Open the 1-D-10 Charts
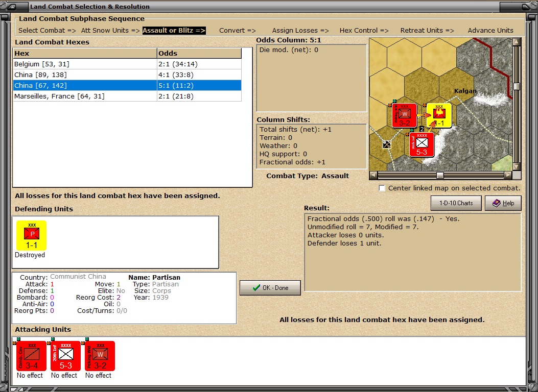The height and width of the screenshot is (392, 538). (x=456, y=203)
